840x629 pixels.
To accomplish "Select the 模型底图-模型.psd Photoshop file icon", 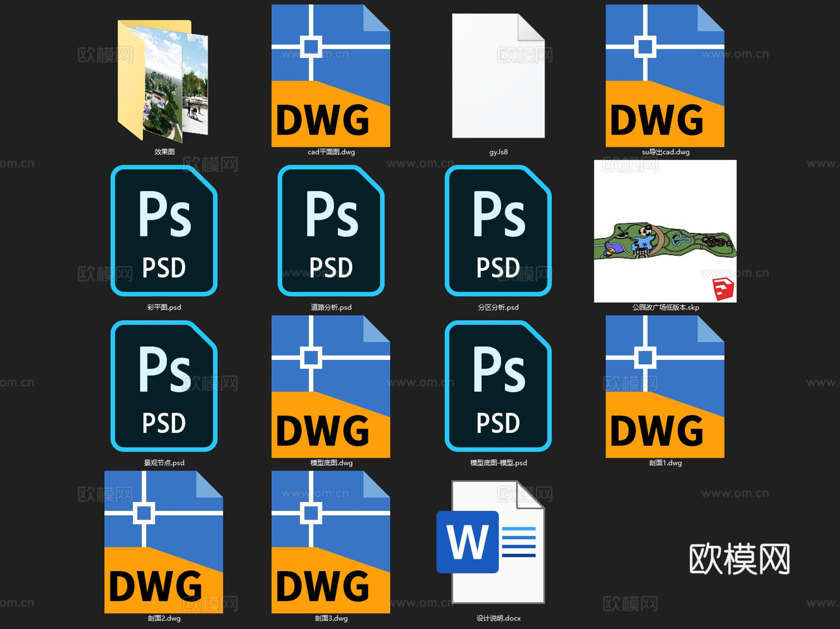I will (498, 386).
